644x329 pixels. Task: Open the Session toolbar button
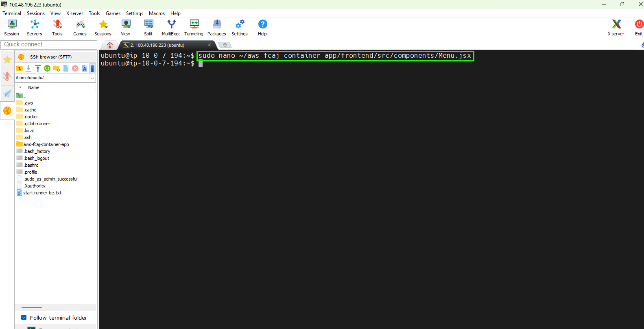pos(12,28)
